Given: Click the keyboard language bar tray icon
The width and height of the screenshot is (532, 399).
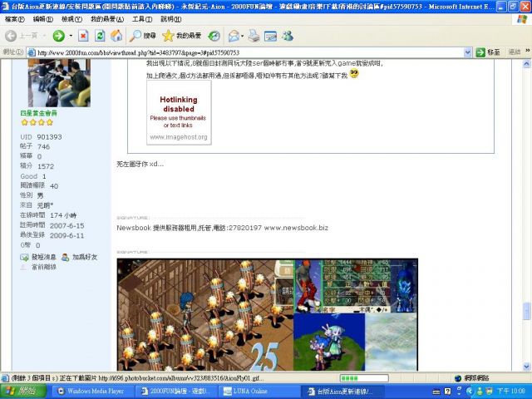Looking at the screenshot, I should 436,392.
